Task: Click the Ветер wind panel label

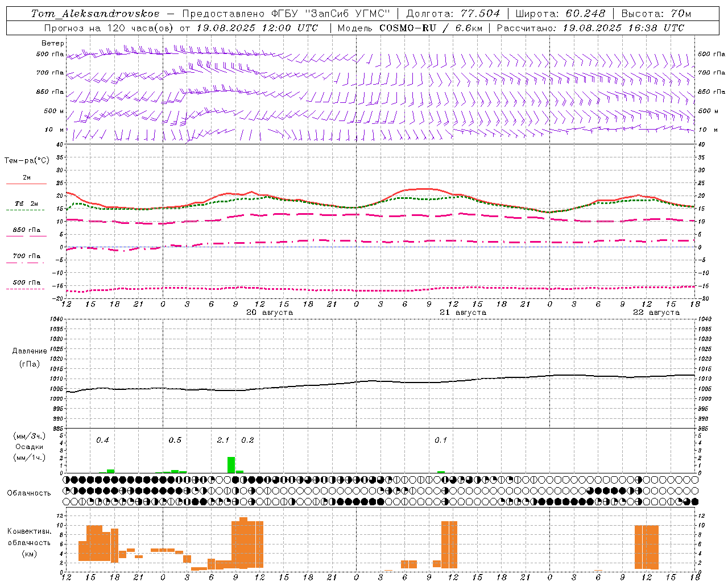Action: pos(53,43)
